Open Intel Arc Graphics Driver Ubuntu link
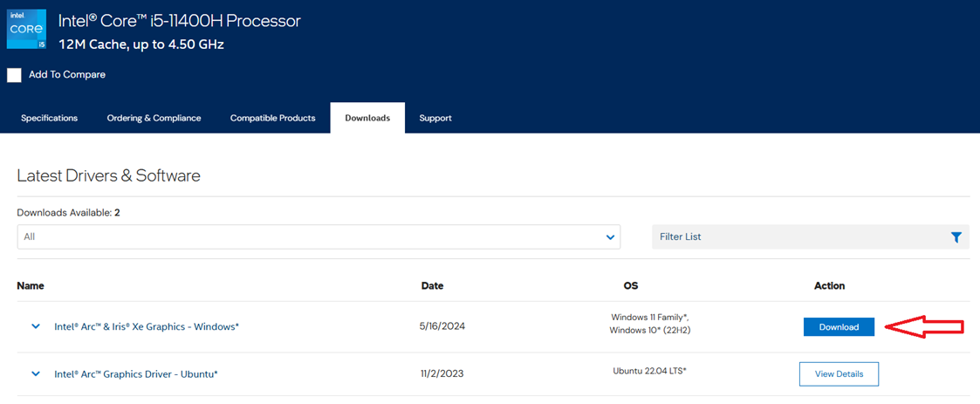This screenshot has height=404, width=980. 136,373
